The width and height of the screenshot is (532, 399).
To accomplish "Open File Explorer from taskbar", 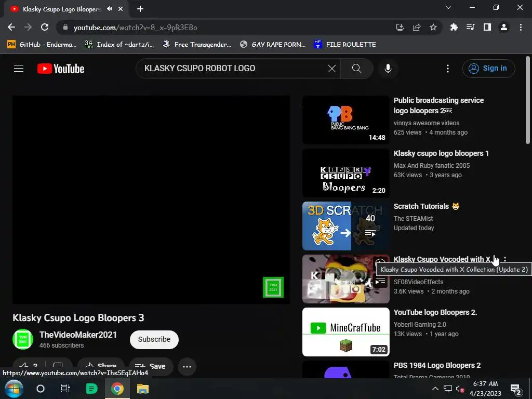I will [x=143, y=389].
